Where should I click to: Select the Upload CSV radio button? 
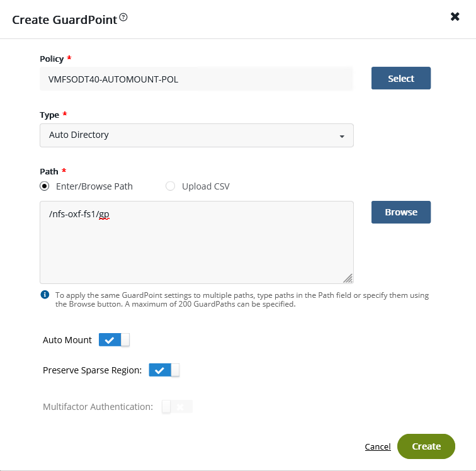170,186
